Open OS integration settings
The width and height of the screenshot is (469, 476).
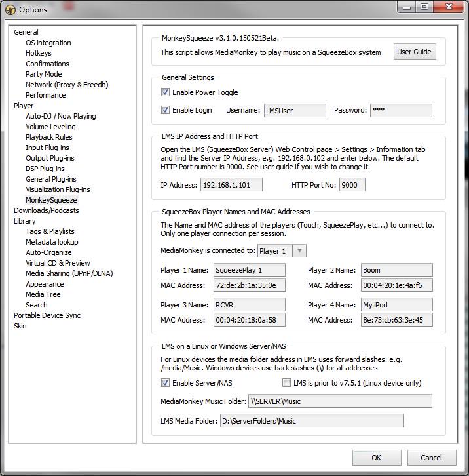point(48,43)
